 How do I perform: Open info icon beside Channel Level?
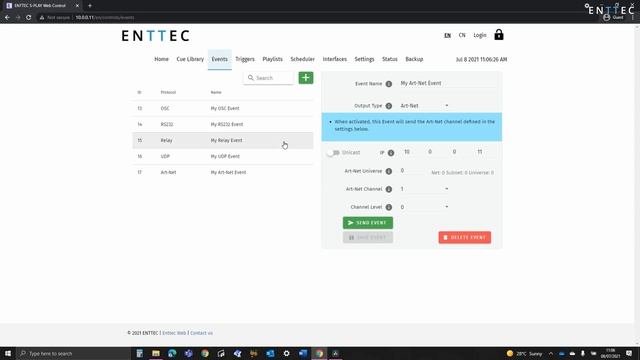pyautogui.click(x=389, y=207)
